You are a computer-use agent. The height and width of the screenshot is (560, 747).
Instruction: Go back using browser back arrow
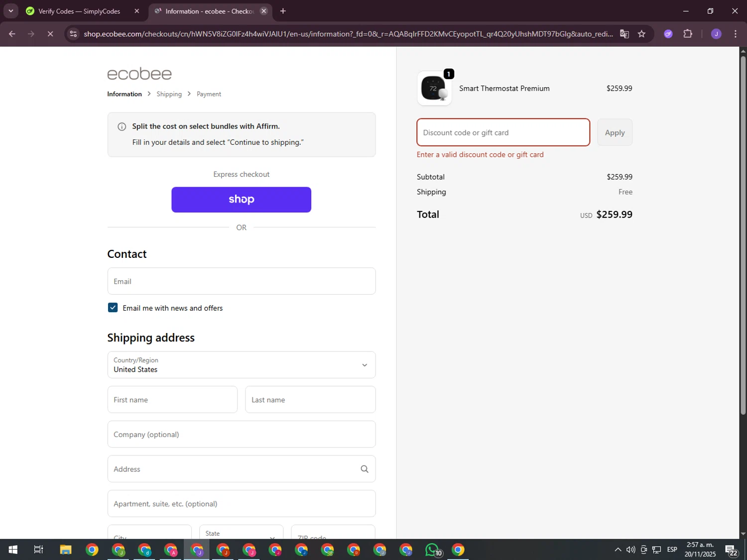pyautogui.click(x=12, y=34)
